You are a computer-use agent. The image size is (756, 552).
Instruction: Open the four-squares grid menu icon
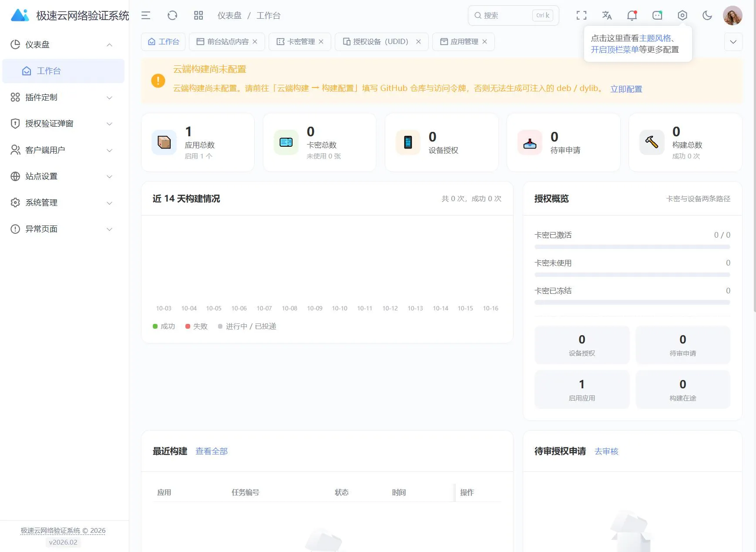point(198,16)
